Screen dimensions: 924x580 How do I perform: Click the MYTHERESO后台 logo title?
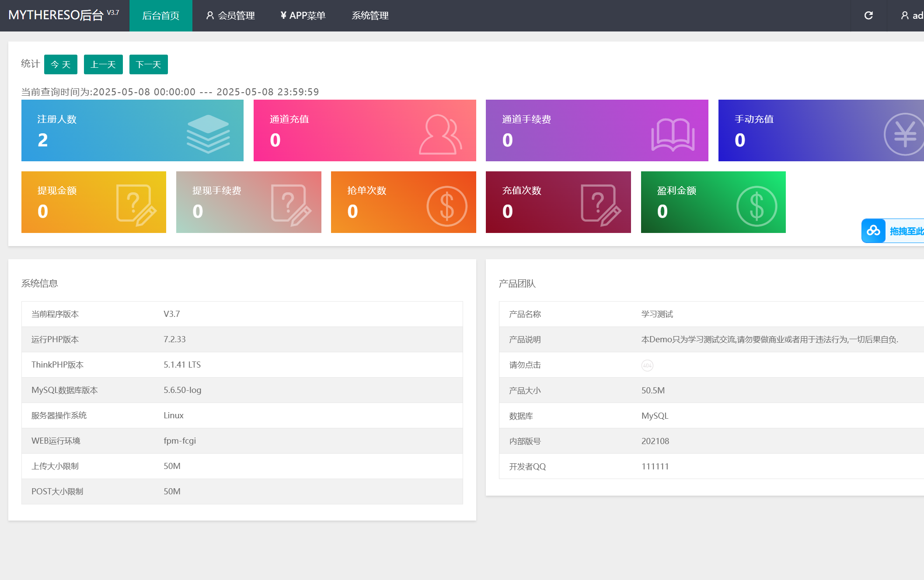pos(56,15)
